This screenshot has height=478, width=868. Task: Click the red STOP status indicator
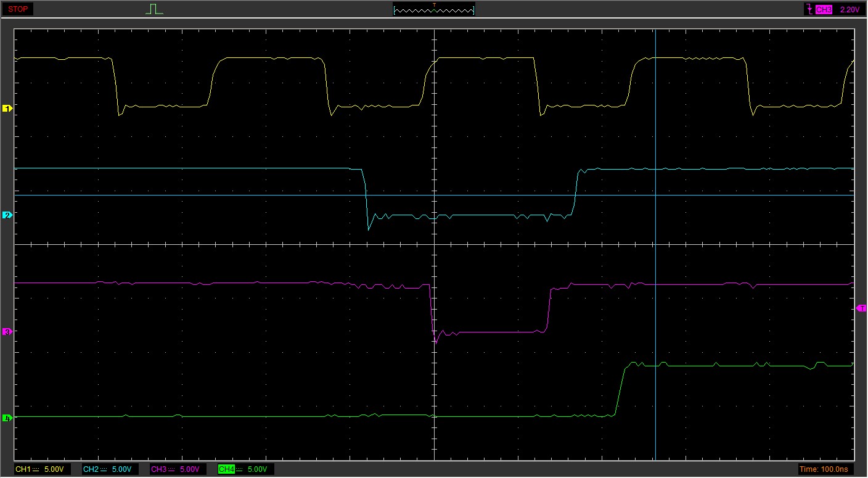point(18,9)
